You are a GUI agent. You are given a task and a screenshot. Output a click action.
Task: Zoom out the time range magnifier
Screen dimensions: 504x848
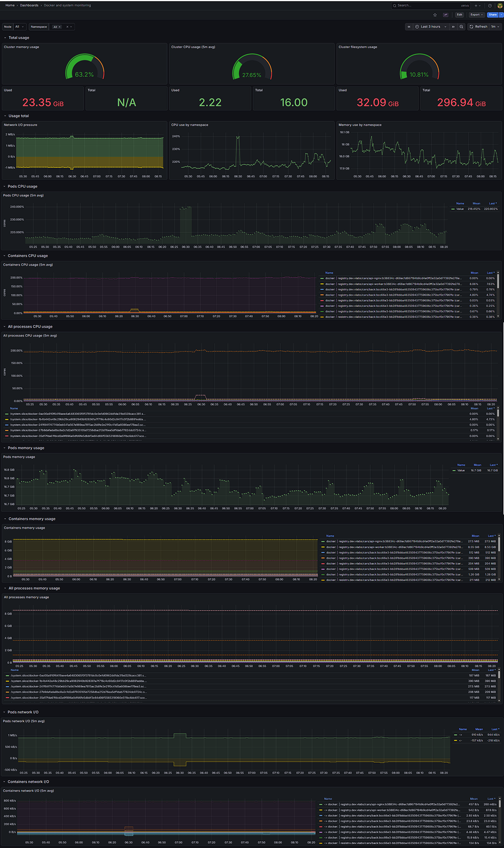point(462,26)
